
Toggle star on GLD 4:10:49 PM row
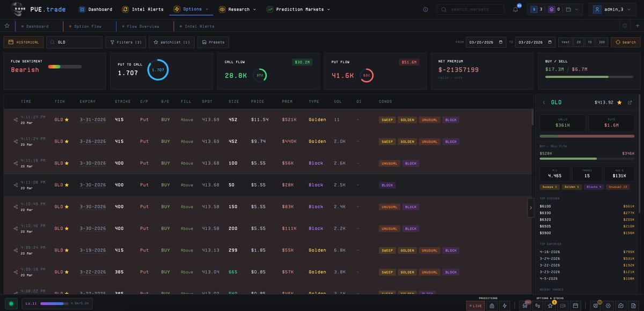click(67, 206)
